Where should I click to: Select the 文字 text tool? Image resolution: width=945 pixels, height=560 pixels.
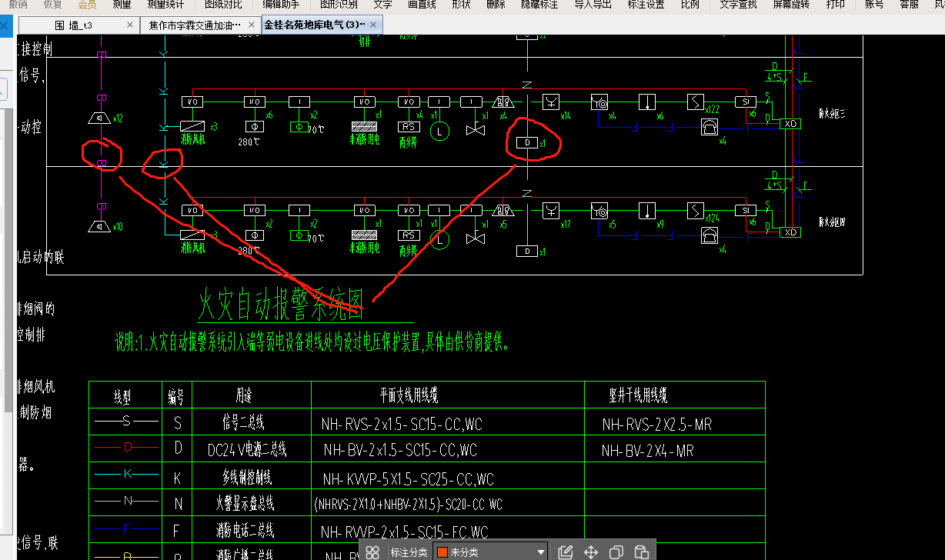pos(382,5)
